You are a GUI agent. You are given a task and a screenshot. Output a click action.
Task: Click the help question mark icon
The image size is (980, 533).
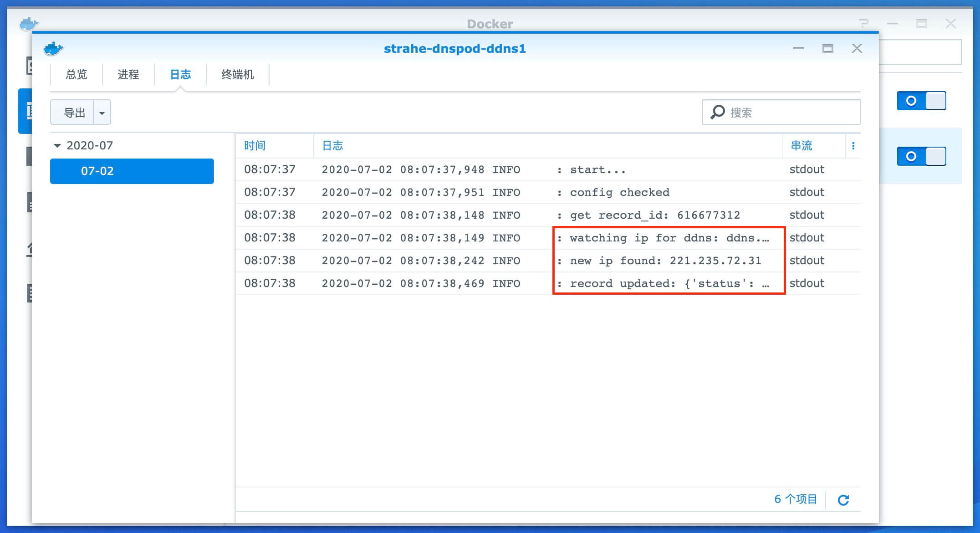pos(863,24)
